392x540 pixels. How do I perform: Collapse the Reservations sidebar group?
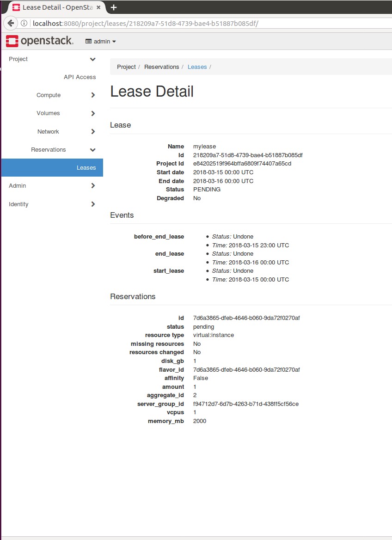[x=52, y=150]
